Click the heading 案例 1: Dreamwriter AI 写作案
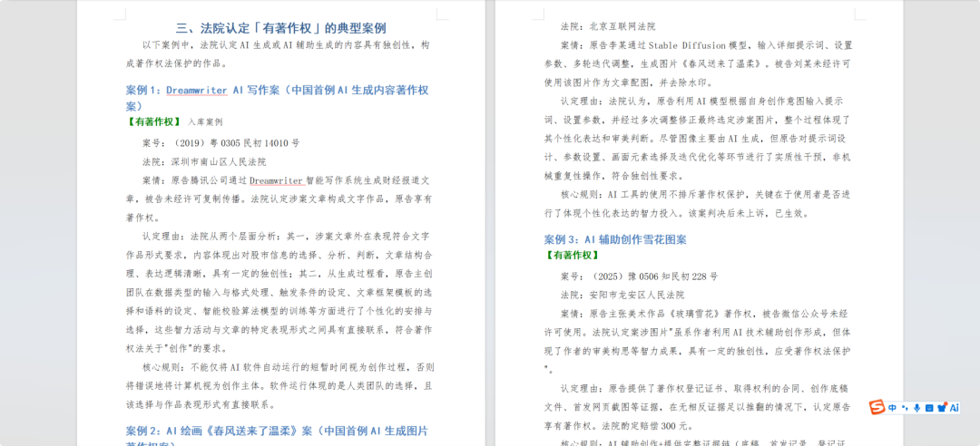Screen dimensions: 980x446 (x=278, y=97)
